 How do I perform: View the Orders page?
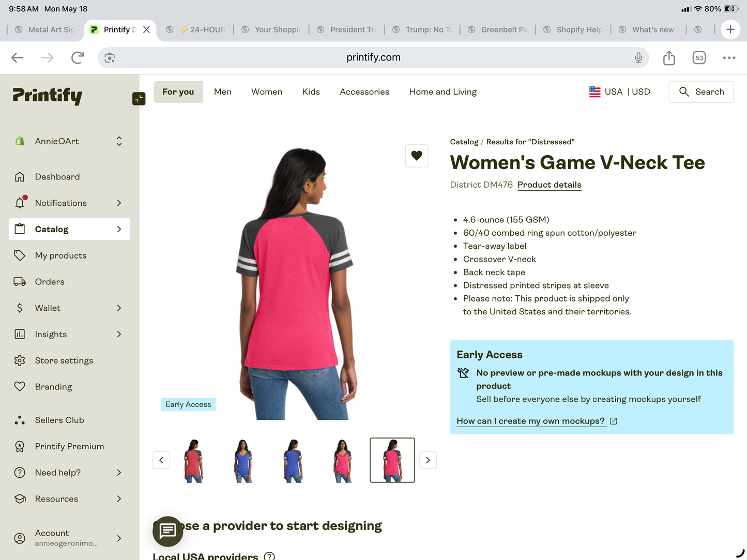click(x=69, y=282)
